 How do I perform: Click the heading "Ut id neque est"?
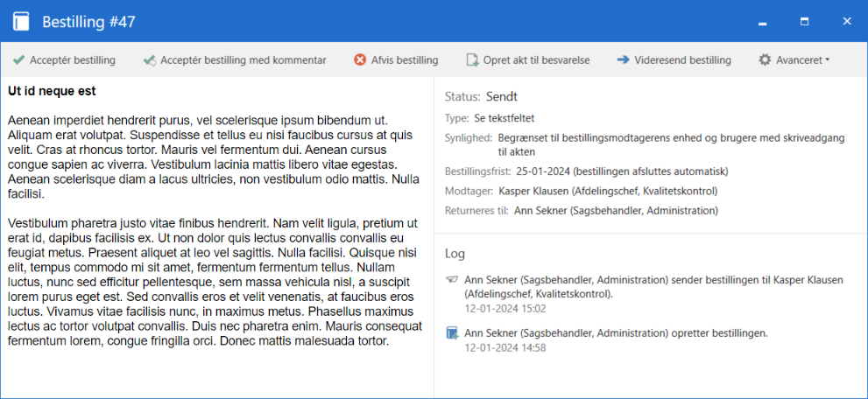[52, 91]
